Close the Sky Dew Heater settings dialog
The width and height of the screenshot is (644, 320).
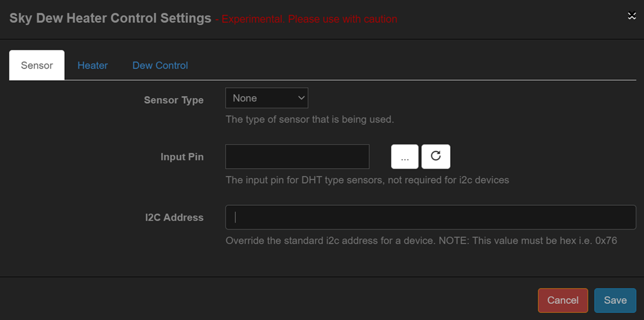[632, 16]
